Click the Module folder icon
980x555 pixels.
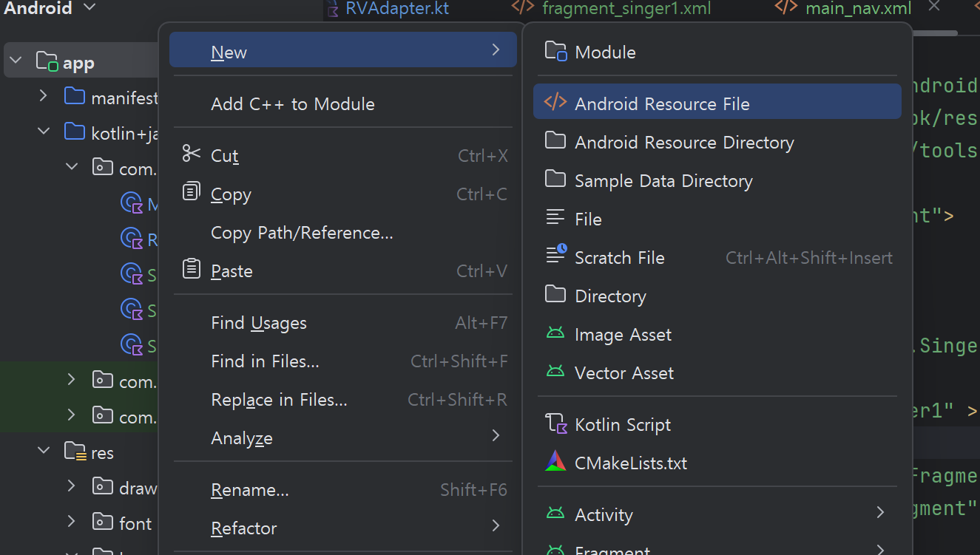(555, 52)
